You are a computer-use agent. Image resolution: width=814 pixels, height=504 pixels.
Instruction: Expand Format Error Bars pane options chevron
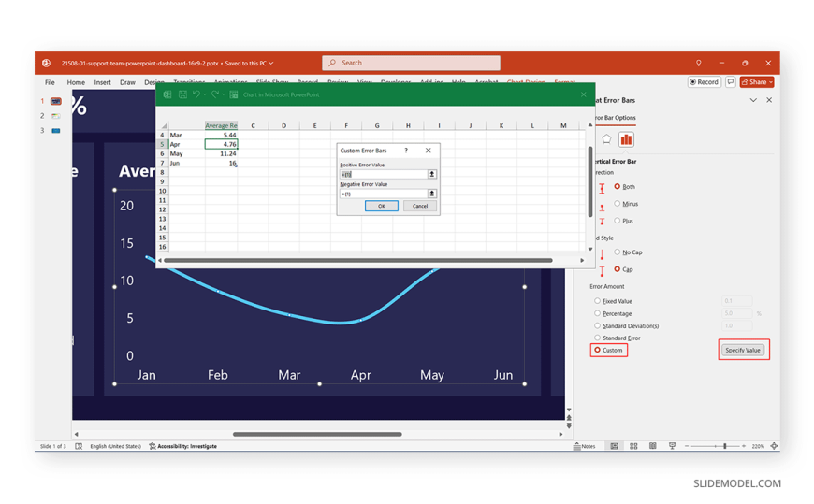[753, 100]
